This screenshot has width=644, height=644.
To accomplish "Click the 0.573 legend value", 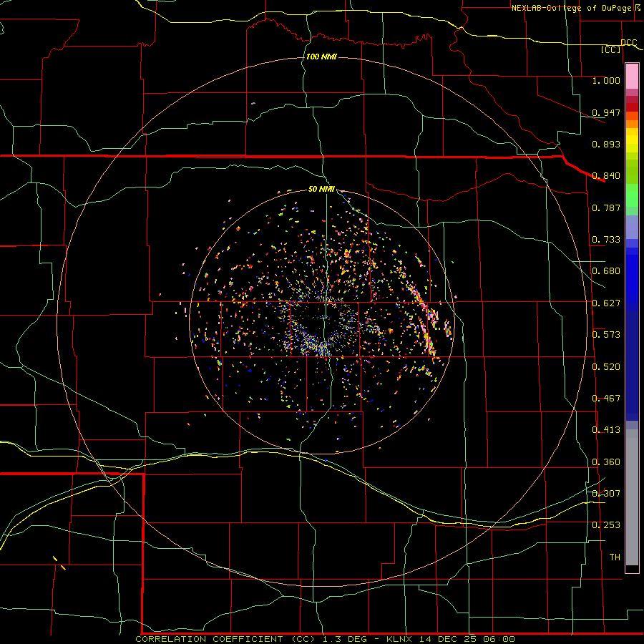I will tap(606, 335).
